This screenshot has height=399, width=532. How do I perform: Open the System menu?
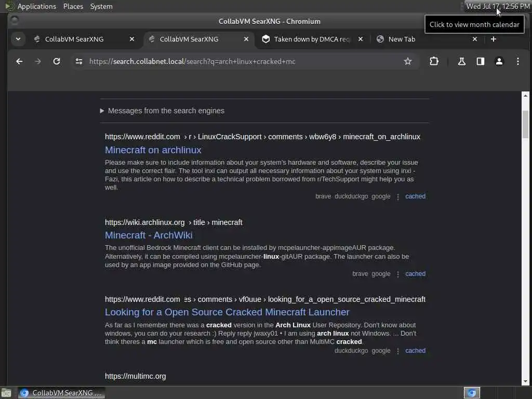tap(101, 6)
